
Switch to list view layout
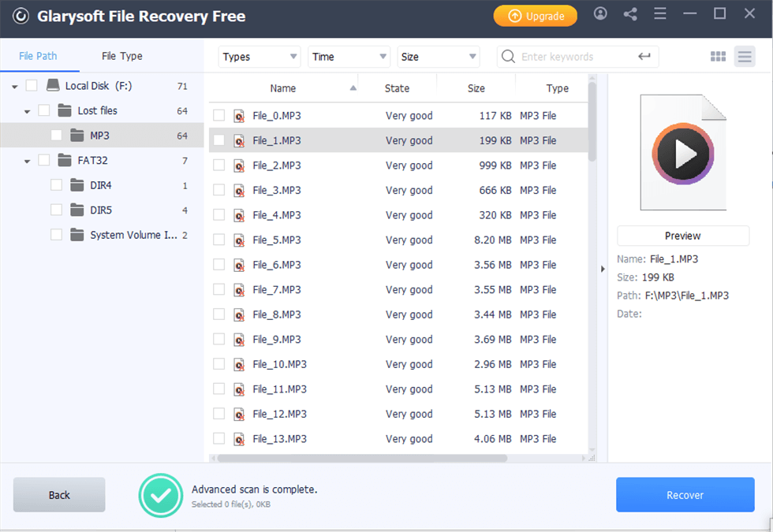(x=744, y=56)
